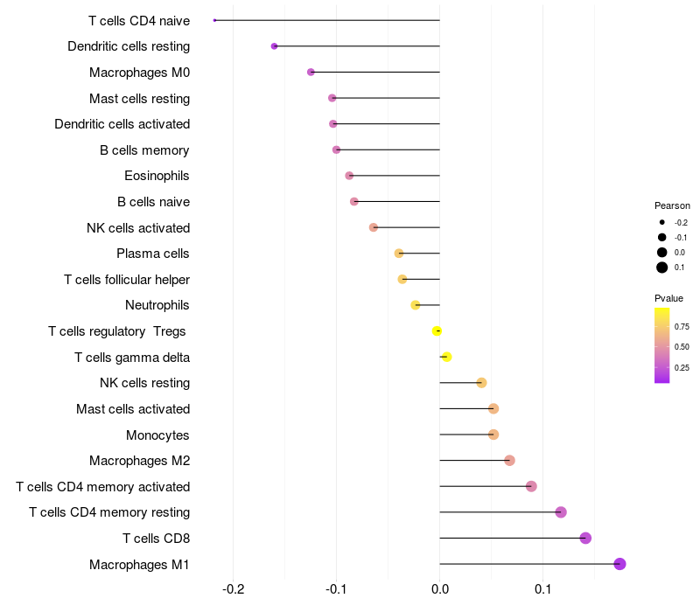Select the Pearson legend 0.0 circle

point(662,253)
